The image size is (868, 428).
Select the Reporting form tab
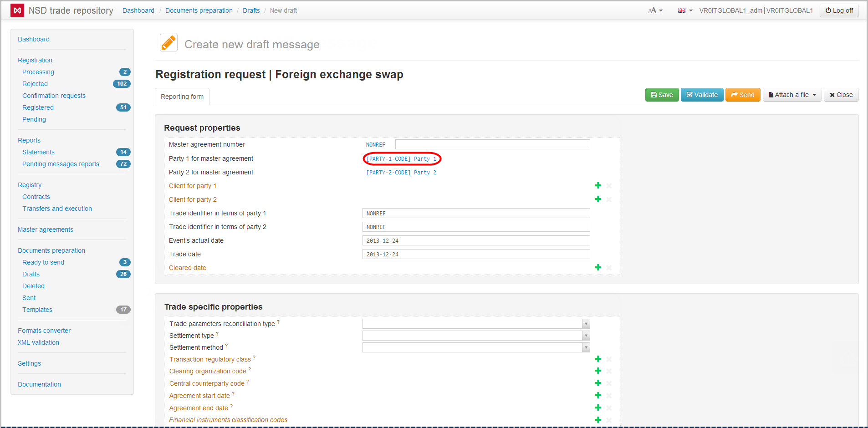pyautogui.click(x=182, y=97)
